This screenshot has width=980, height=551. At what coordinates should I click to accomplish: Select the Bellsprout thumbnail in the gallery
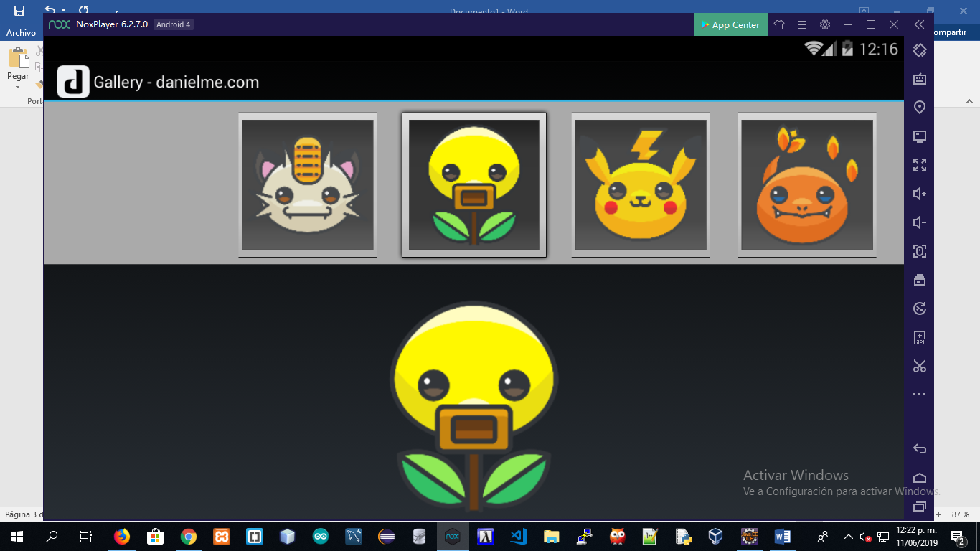pyautogui.click(x=474, y=185)
